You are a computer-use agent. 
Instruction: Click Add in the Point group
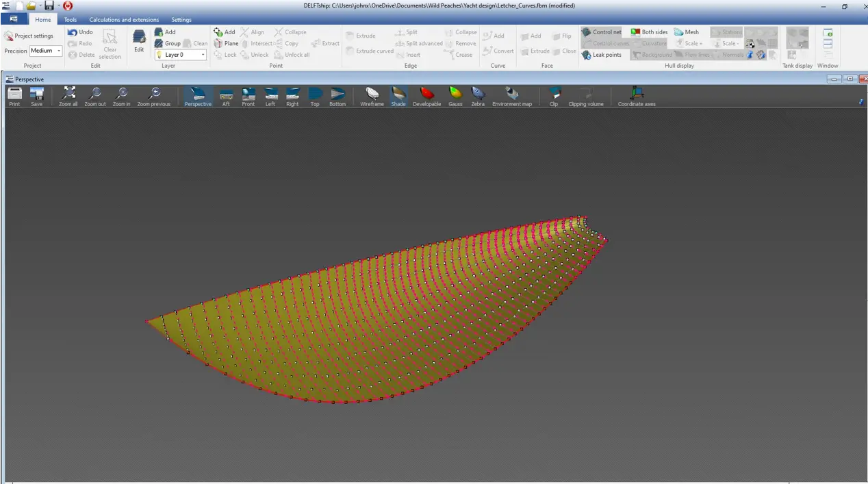click(x=224, y=32)
